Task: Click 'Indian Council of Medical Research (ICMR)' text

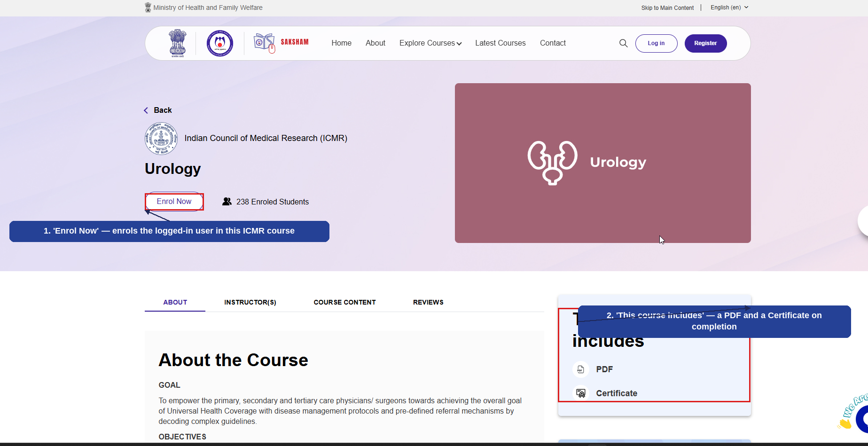Action: click(x=266, y=138)
